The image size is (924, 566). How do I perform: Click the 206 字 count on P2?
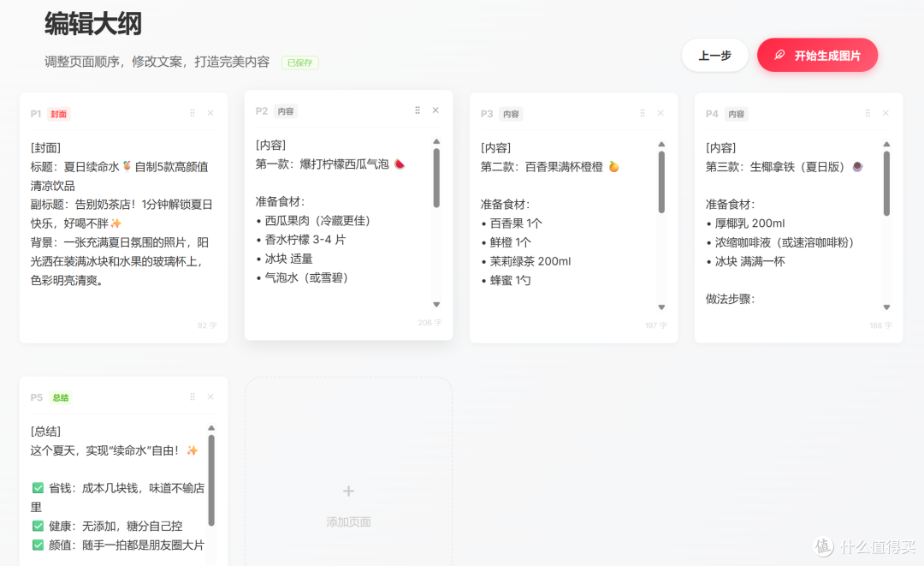pyautogui.click(x=429, y=323)
